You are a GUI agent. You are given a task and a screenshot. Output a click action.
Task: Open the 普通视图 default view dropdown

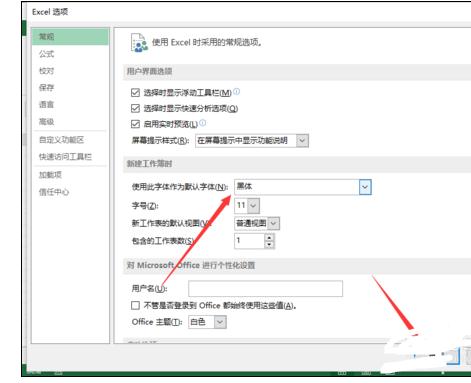click(x=273, y=223)
